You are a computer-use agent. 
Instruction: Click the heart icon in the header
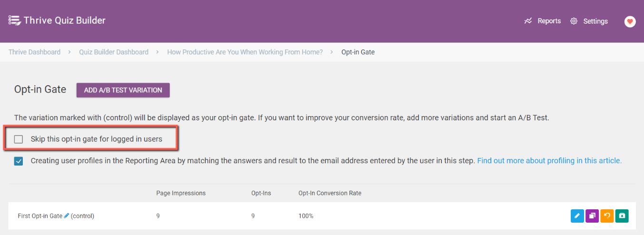coord(630,21)
